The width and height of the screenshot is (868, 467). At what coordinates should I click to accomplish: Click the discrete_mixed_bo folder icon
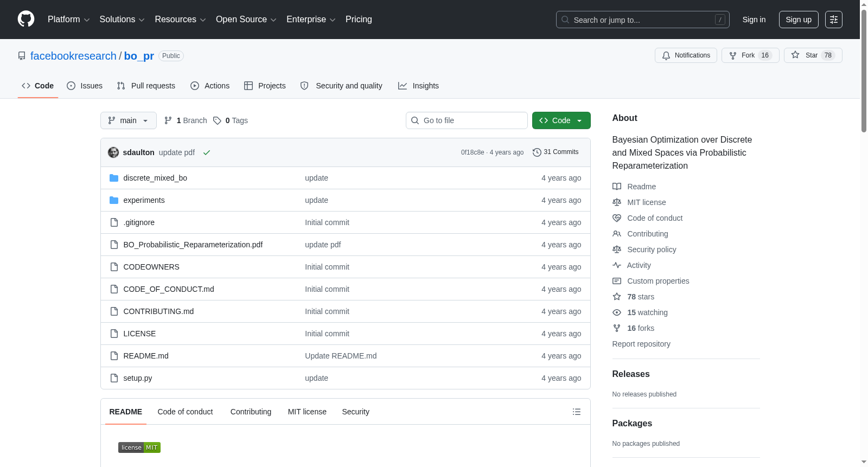point(114,178)
